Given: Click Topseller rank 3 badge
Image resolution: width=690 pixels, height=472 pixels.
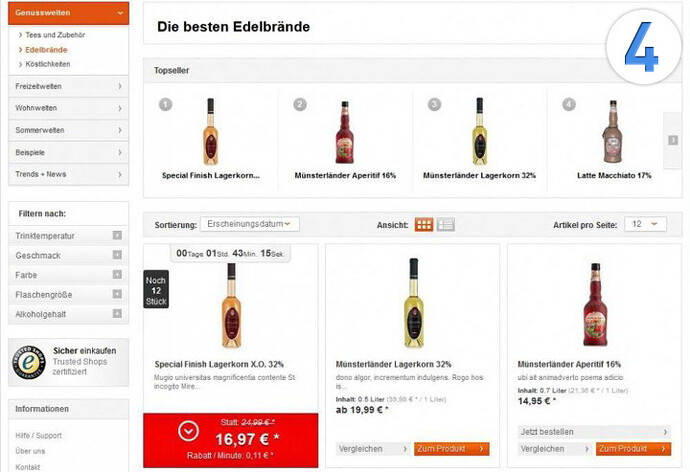Looking at the screenshot, I should tap(434, 105).
